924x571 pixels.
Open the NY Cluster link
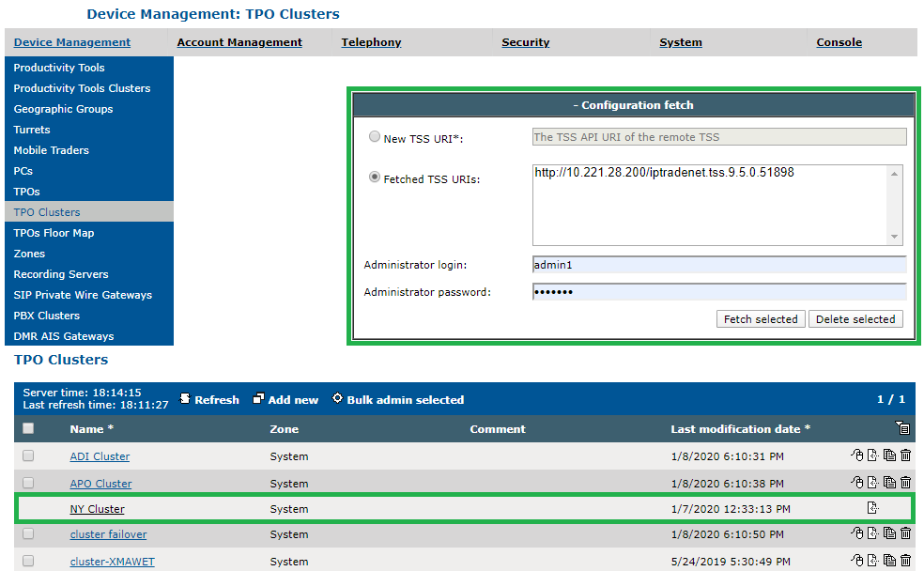click(x=98, y=508)
